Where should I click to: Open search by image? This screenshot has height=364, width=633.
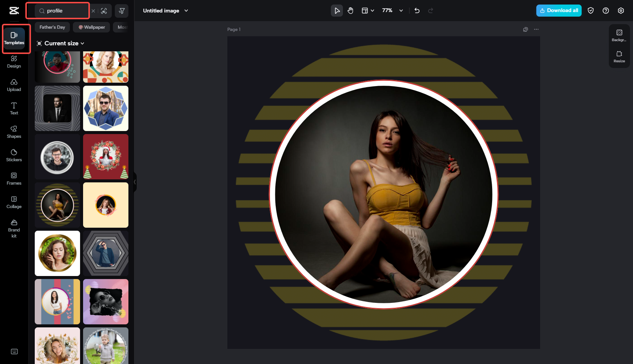point(103,11)
